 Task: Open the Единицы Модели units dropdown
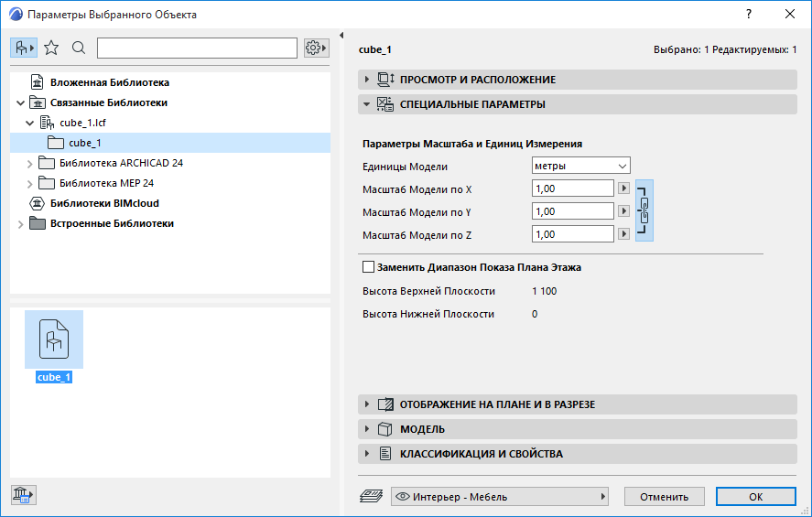point(581,166)
